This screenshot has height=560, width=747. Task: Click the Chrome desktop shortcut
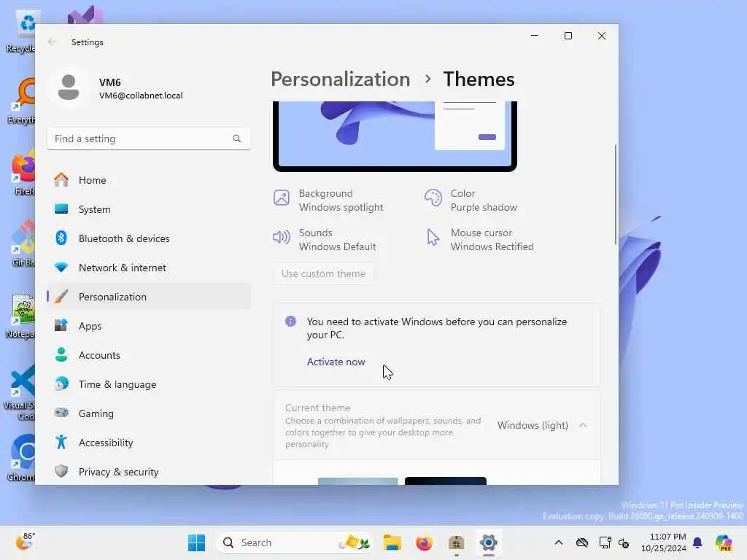point(20,458)
